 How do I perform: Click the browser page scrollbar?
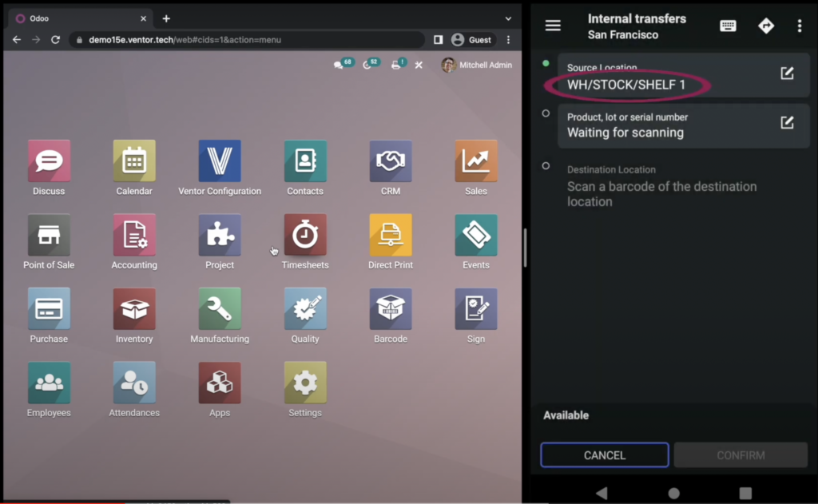click(525, 248)
